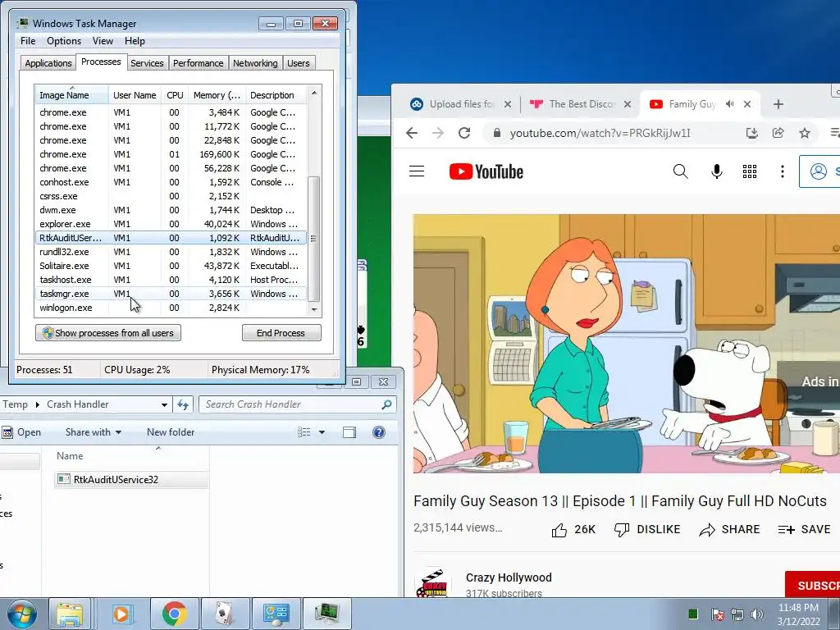Open Task Manager taskbar button
Image resolution: width=840 pixels, height=630 pixels.
coord(326,614)
